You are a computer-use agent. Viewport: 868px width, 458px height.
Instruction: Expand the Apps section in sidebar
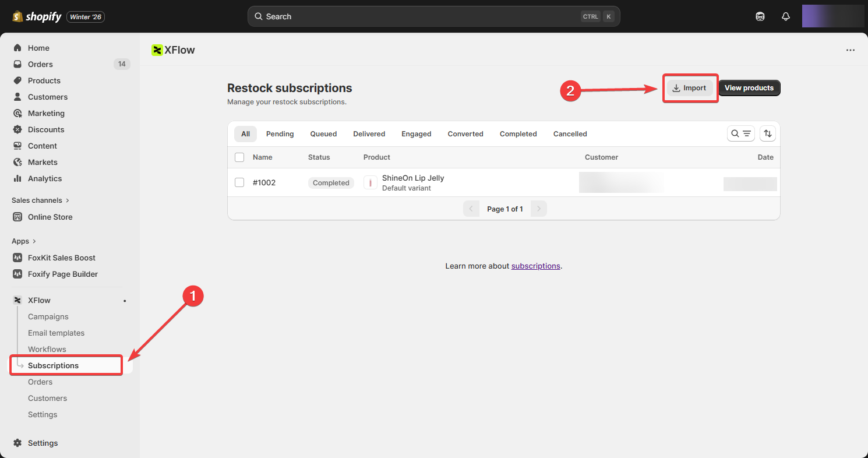[24, 241]
